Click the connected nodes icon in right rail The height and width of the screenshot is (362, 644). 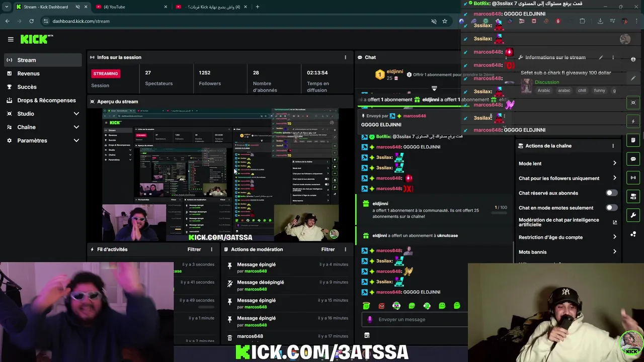pyautogui.click(x=633, y=234)
